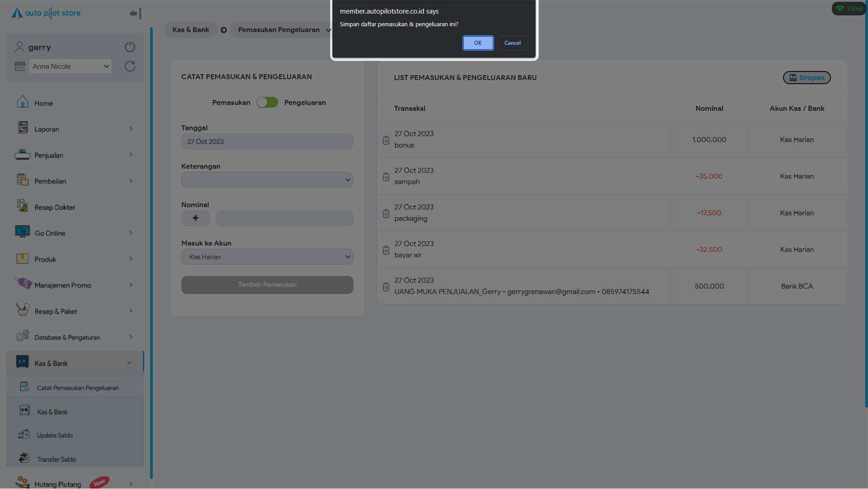Click OK in the confirmation dialog
The image size is (868, 489).
pyautogui.click(x=478, y=43)
